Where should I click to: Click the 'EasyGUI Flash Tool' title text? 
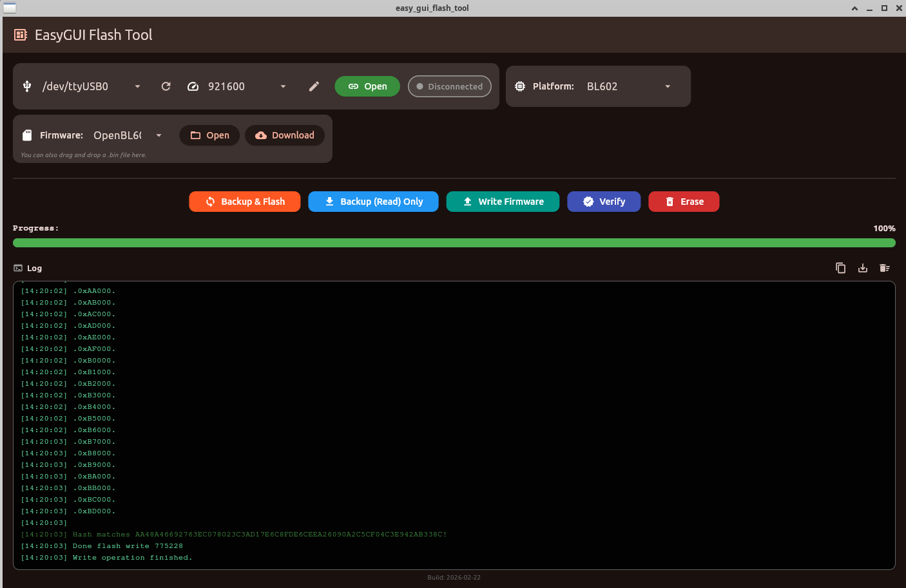pyautogui.click(x=93, y=35)
